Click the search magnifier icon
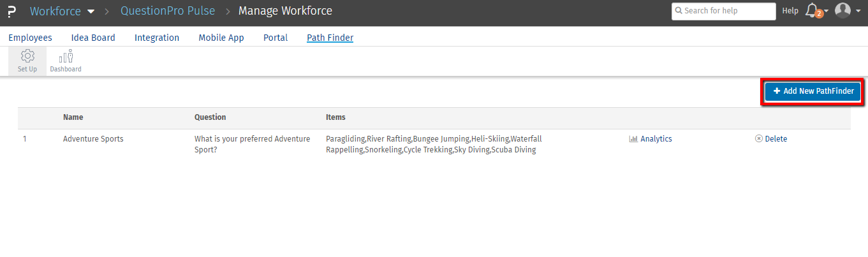 click(680, 11)
